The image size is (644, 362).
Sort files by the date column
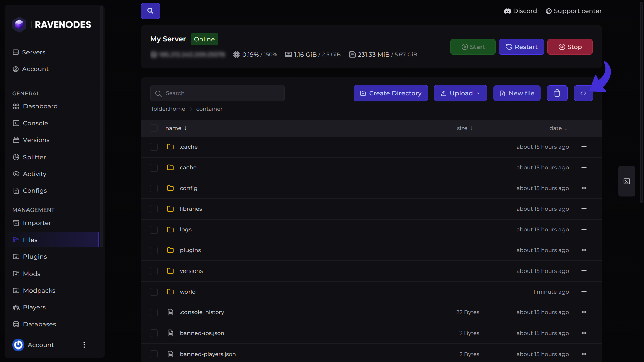[558, 128]
